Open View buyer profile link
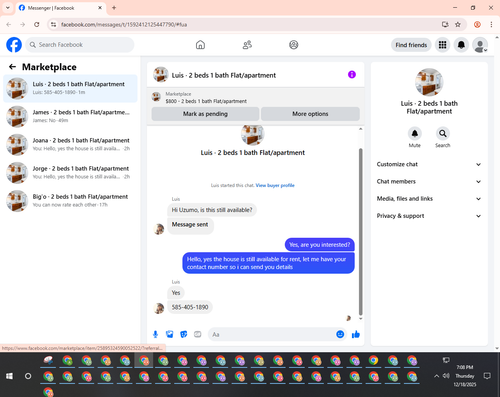This screenshot has width=500, height=397. [x=275, y=185]
